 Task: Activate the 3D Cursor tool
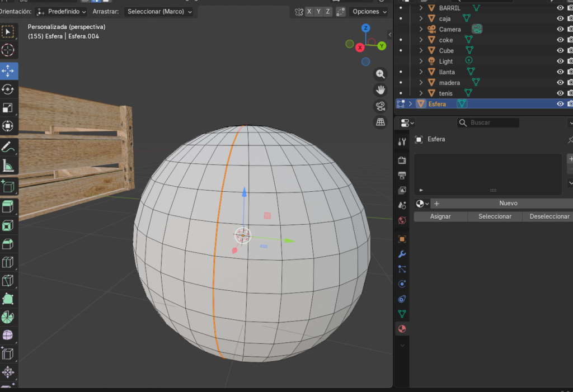[8, 50]
